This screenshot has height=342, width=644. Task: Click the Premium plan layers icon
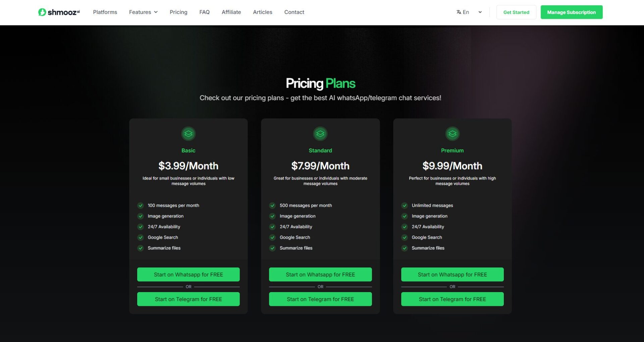[452, 134]
